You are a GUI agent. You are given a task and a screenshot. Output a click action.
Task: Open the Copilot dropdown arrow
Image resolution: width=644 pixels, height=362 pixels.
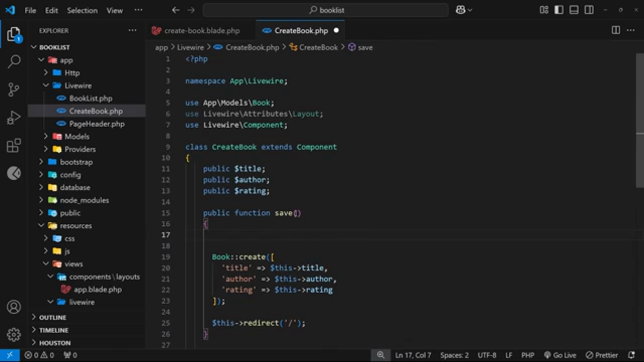point(470,10)
